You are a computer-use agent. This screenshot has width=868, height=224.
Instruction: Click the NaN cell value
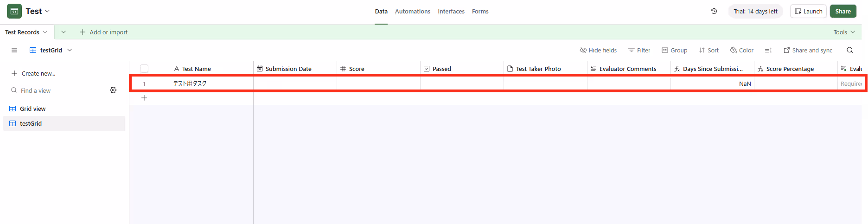[x=745, y=83]
